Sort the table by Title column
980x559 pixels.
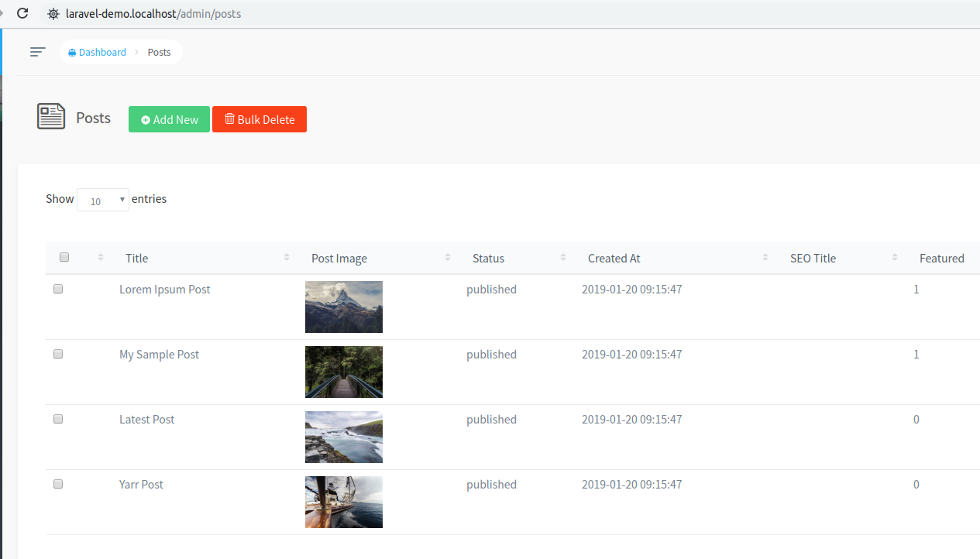pos(286,257)
